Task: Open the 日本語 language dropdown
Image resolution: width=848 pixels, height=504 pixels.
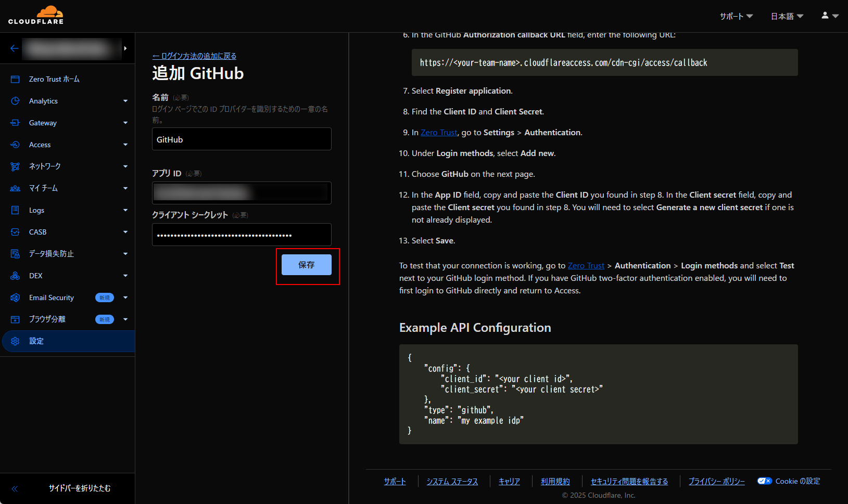Action: pos(787,16)
